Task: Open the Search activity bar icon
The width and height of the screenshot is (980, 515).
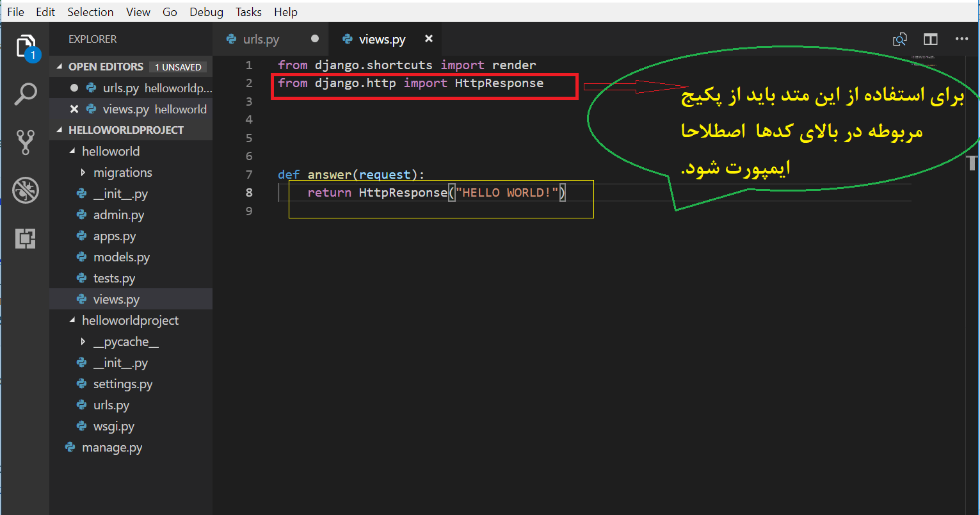Action: coord(25,94)
